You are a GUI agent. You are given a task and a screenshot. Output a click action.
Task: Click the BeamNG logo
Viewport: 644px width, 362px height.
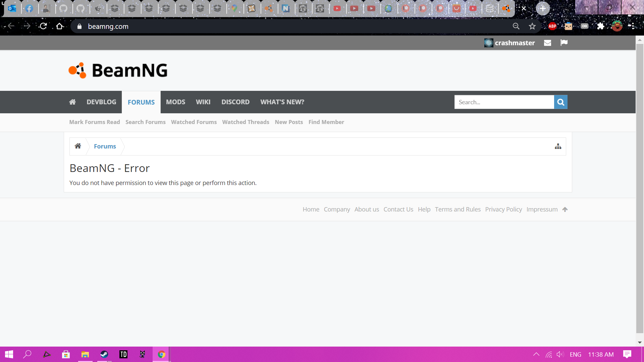pyautogui.click(x=118, y=70)
